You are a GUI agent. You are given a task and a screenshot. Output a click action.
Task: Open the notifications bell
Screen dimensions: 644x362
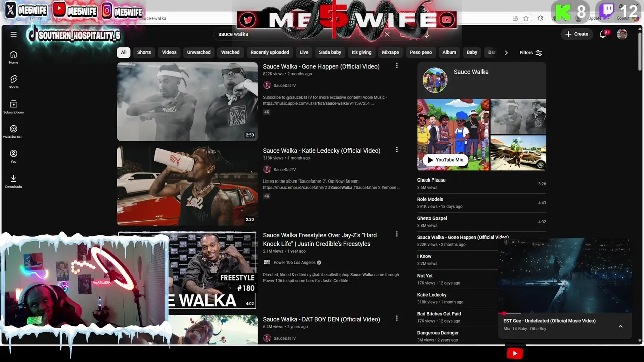click(x=603, y=34)
